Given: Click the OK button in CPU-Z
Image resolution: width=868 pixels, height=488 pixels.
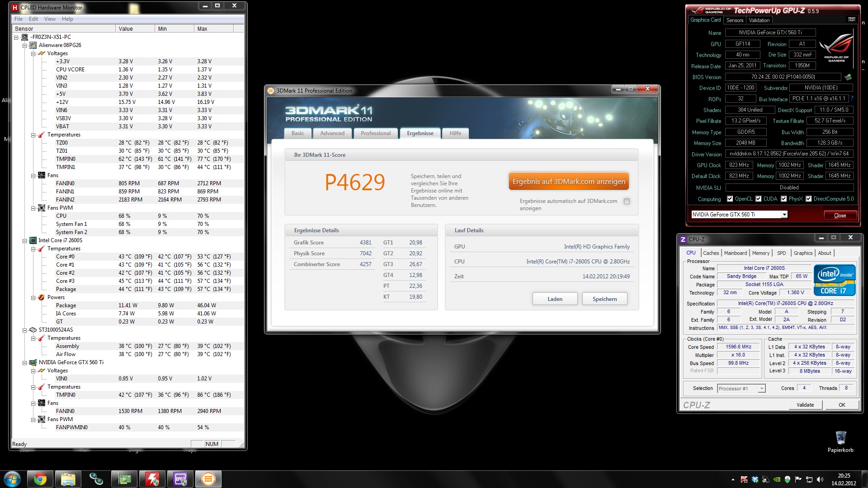Looking at the screenshot, I should tap(842, 405).
